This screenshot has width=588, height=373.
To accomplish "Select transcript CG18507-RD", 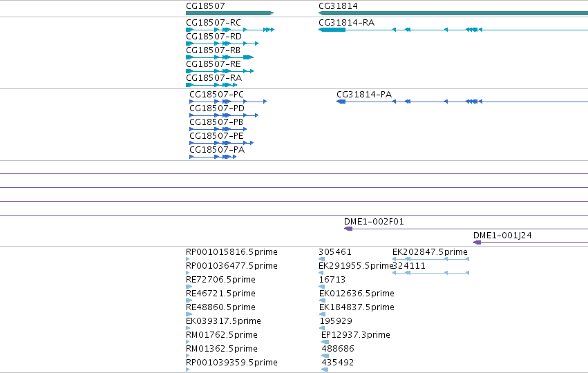I will pos(214,37).
